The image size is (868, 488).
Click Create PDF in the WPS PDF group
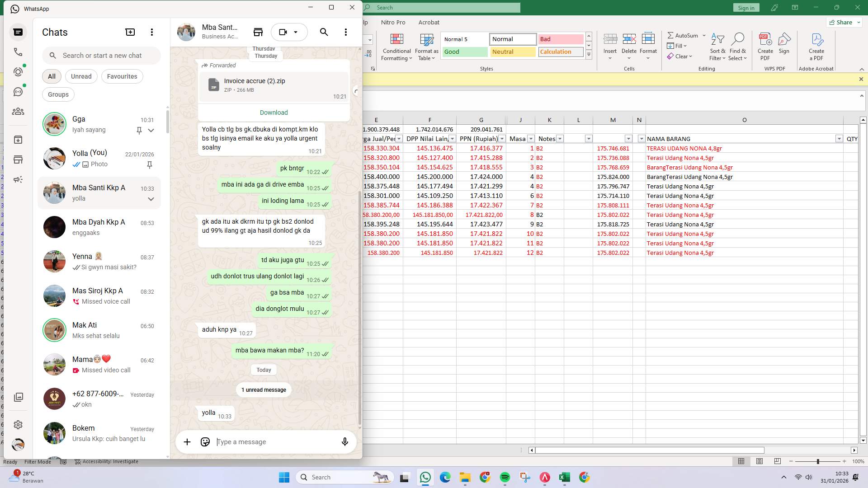tap(765, 45)
